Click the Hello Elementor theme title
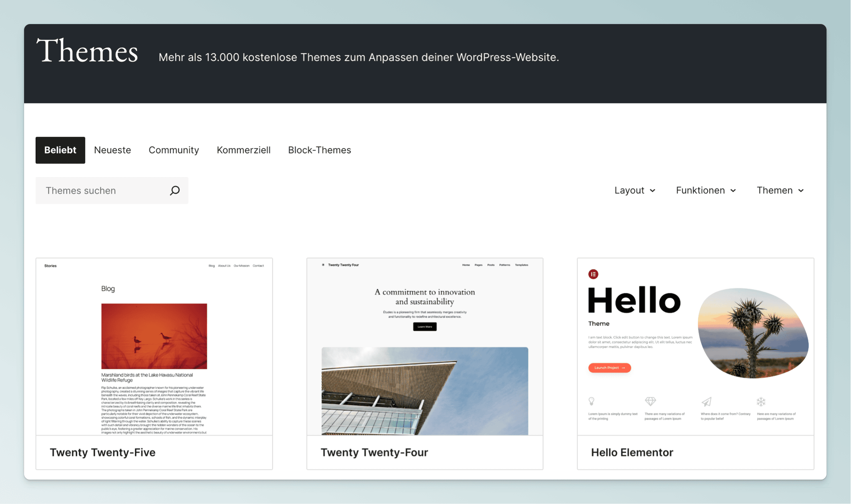 [632, 452]
